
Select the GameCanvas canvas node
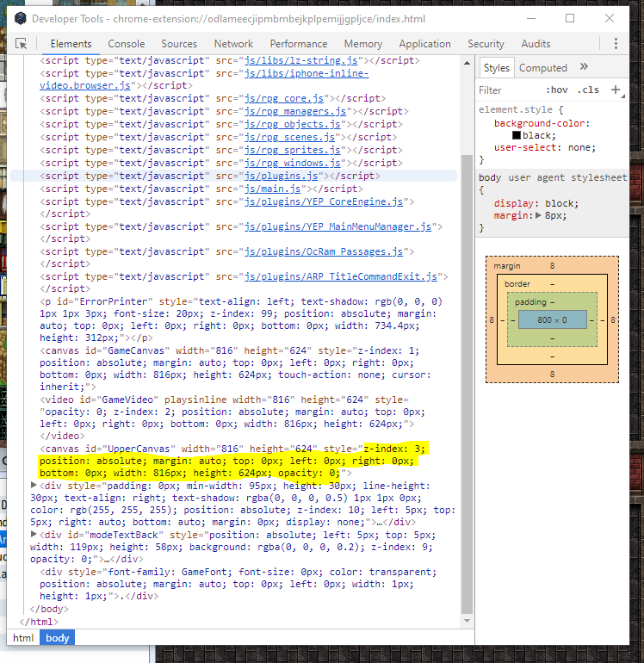[235, 369]
